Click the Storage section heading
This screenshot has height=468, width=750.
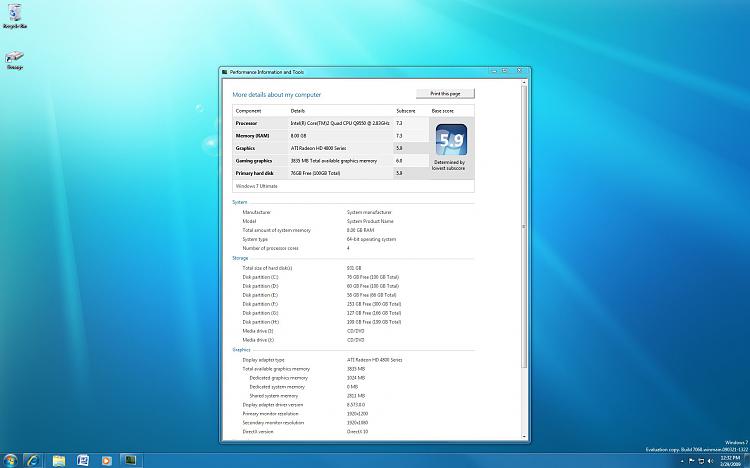(x=240, y=258)
